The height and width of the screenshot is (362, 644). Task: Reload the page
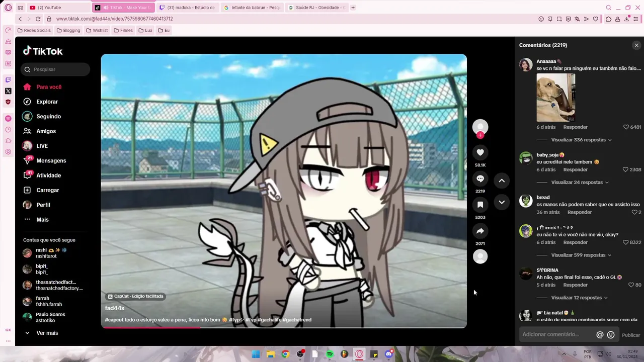pyautogui.click(x=38, y=19)
